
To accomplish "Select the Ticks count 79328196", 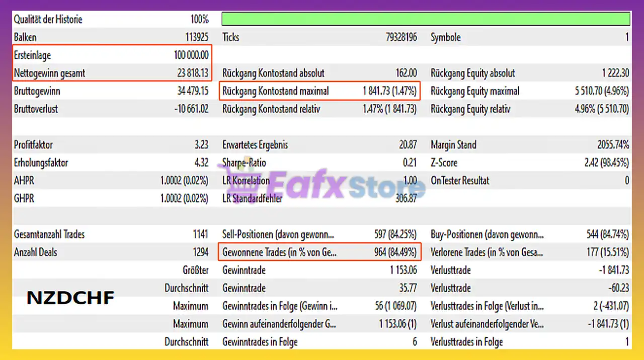I will tap(398, 37).
